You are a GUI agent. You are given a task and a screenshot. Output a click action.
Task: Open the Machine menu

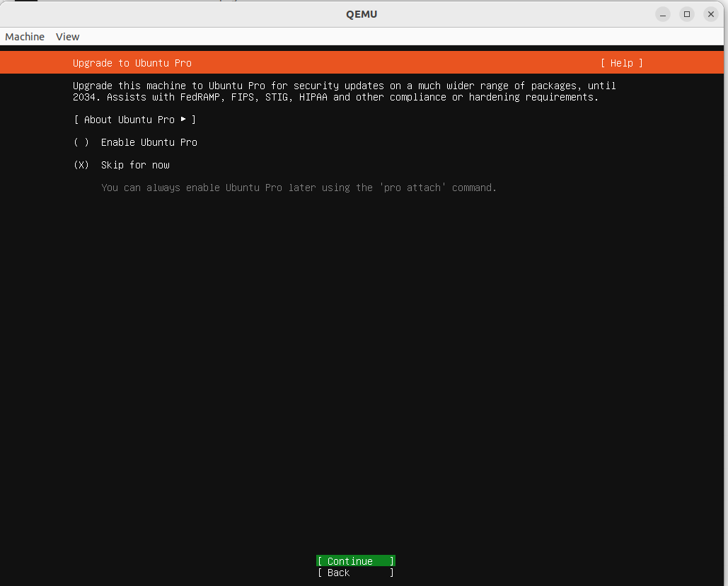[24, 36]
